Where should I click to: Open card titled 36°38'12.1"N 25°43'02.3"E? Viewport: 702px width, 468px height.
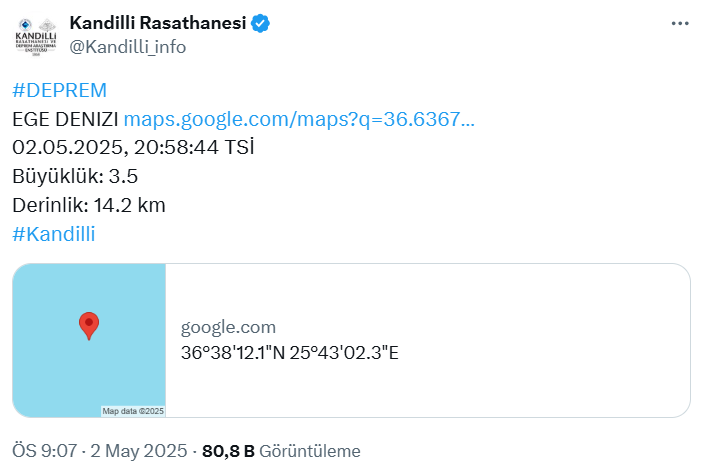click(x=290, y=353)
